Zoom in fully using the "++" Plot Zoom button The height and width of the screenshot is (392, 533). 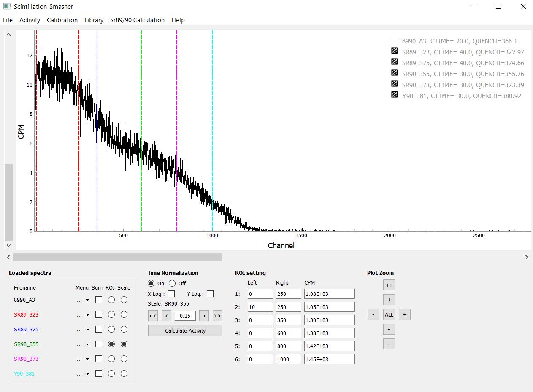pyautogui.click(x=389, y=285)
